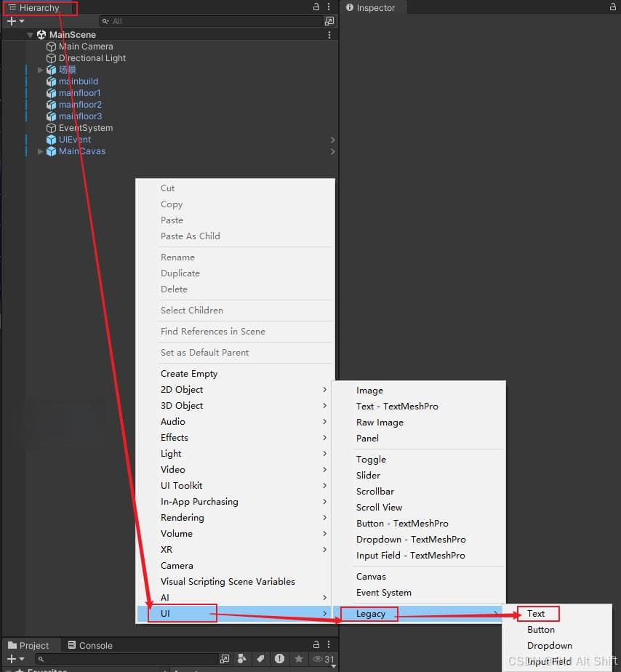The height and width of the screenshot is (672, 621).
Task: Click the Project search by type icon
Action: [241, 659]
